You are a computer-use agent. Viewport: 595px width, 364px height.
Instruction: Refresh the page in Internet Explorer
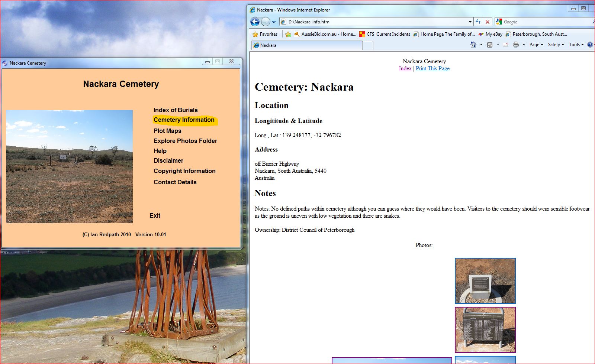[478, 22]
